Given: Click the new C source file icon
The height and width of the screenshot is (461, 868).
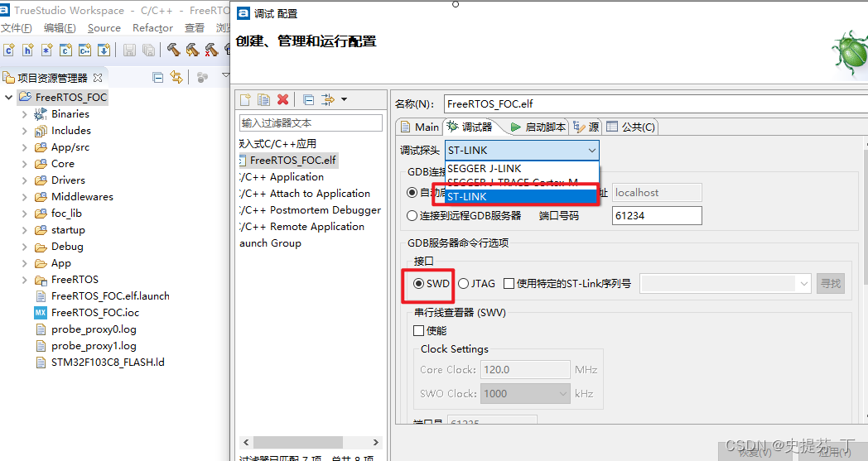Looking at the screenshot, I should tap(9, 50).
